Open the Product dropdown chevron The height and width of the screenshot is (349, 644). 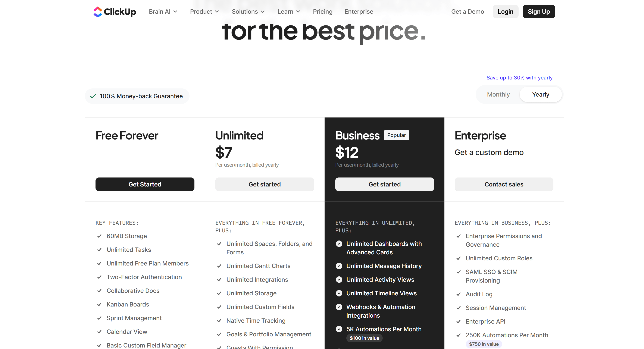click(x=217, y=12)
